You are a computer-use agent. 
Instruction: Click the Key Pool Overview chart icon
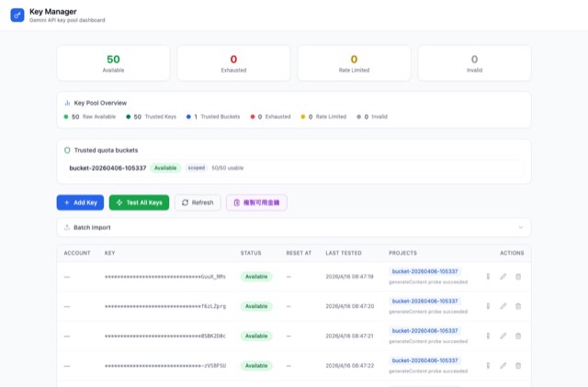click(x=67, y=103)
